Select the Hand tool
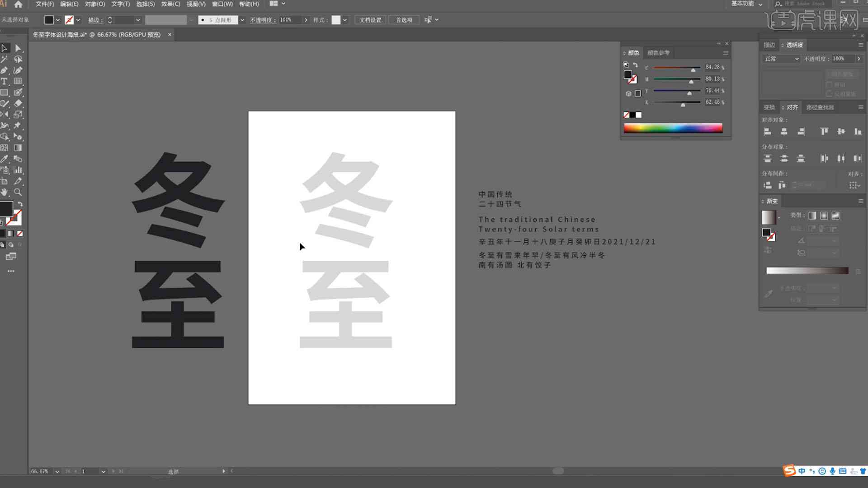The width and height of the screenshot is (868, 488). click(x=5, y=192)
